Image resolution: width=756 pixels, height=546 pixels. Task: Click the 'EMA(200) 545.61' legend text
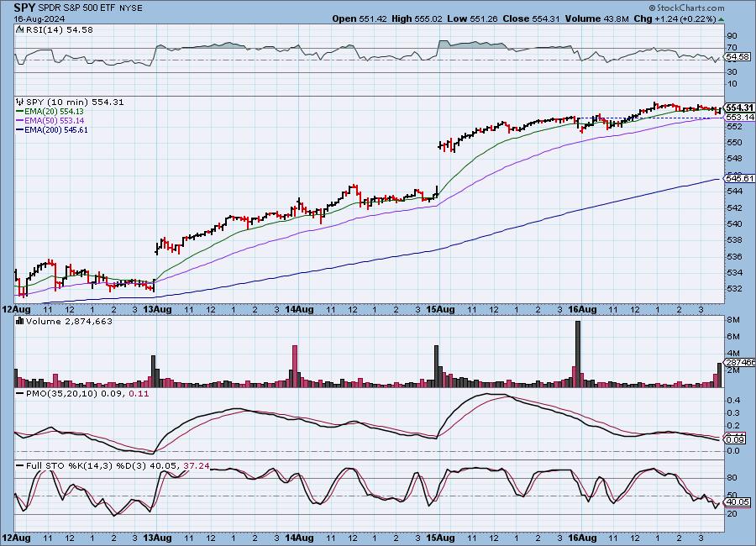coord(56,129)
